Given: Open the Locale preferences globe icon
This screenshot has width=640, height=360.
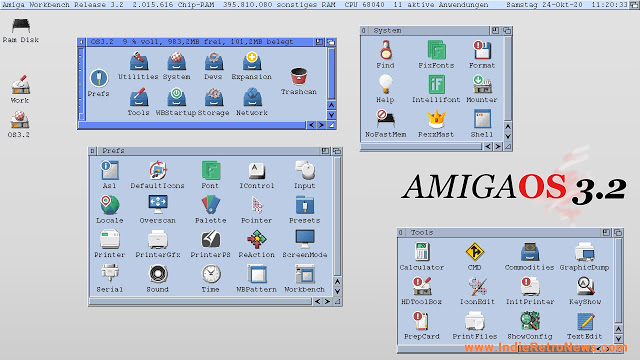Looking at the screenshot, I should pyautogui.click(x=109, y=205).
